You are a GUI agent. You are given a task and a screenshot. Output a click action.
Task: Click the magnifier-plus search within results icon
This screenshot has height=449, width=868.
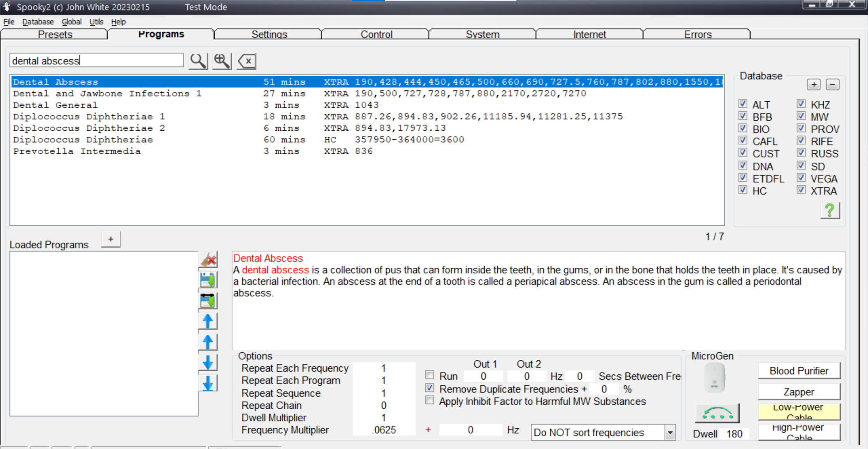click(x=222, y=61)
